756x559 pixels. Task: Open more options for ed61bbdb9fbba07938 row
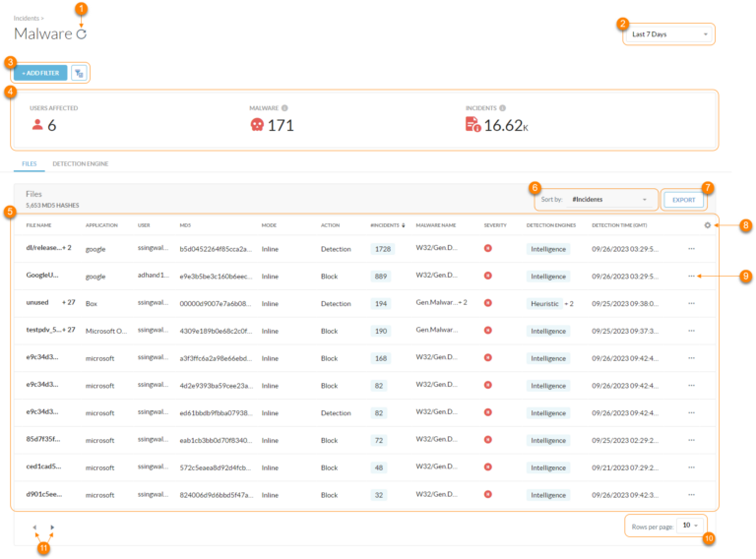coord(691,413)
